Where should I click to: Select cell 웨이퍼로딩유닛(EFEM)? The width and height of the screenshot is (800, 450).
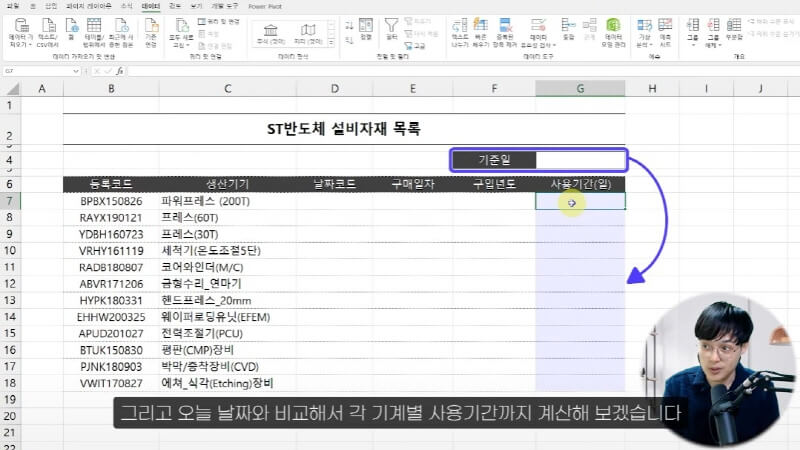pos(228,317)
